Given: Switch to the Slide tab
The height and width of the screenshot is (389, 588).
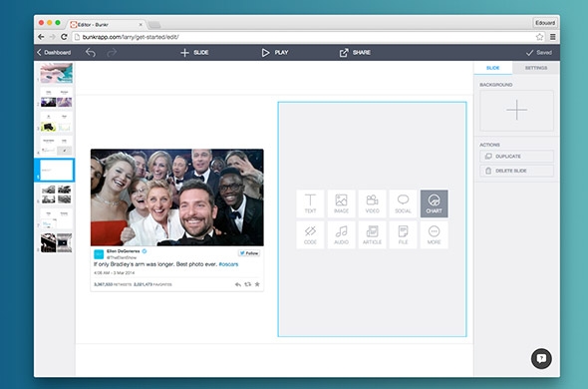Looking at the screenshot, I should (x=492, y=68).
